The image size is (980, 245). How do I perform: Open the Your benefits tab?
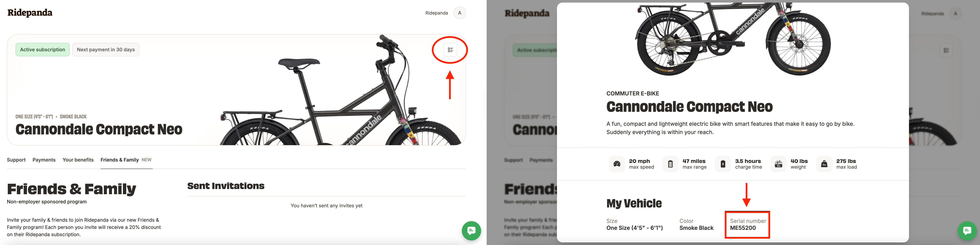pos(78,160)
